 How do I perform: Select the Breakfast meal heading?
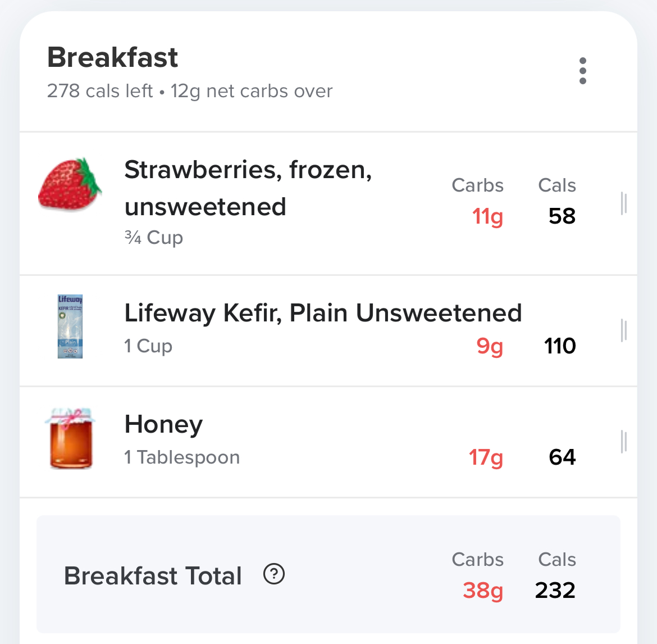pos(112,57)
